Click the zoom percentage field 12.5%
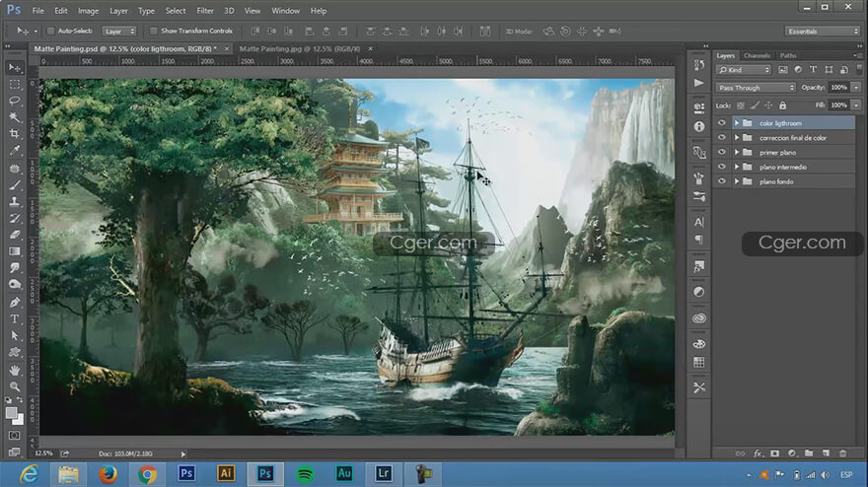 [43, 453]
